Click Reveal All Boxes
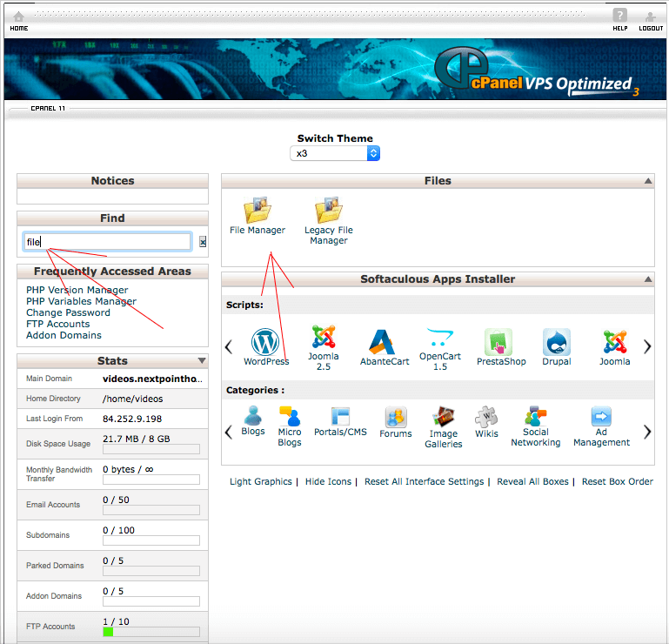Image resolution: width=669 pixels, height=644 pixels. point(532,481)
